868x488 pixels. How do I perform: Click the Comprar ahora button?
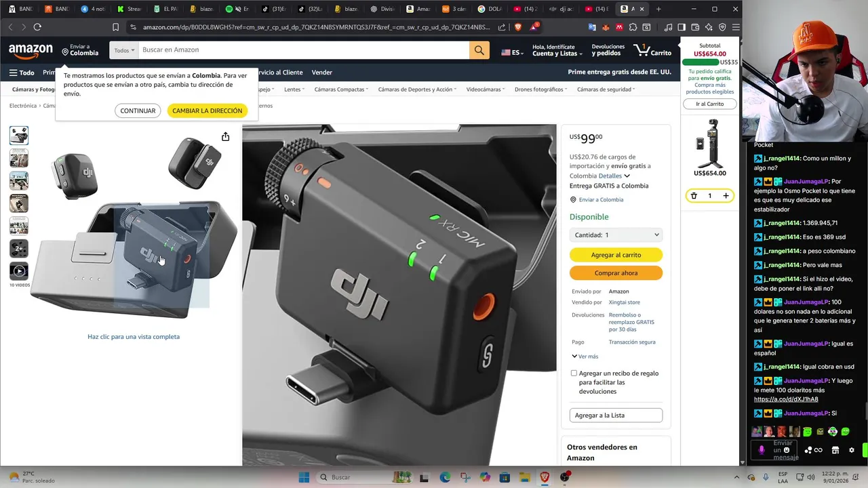[x=616, y=273]
